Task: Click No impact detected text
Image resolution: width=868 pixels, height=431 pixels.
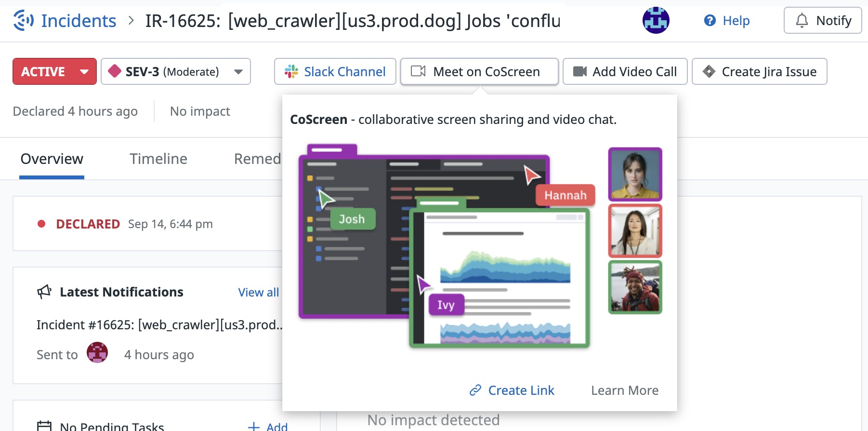Action: pyautogui.click(x=433, y=420)
